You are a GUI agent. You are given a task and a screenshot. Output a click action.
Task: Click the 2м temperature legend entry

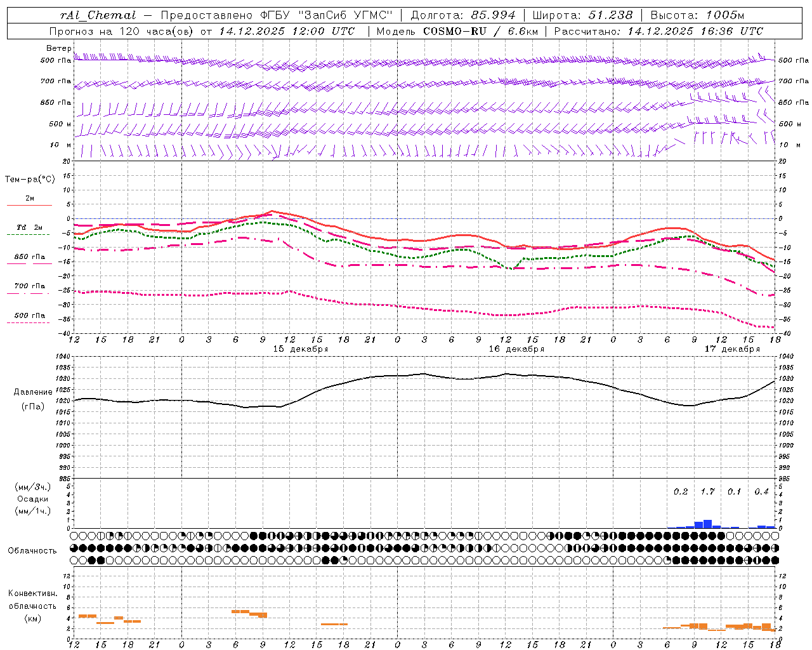coord(30,198)
